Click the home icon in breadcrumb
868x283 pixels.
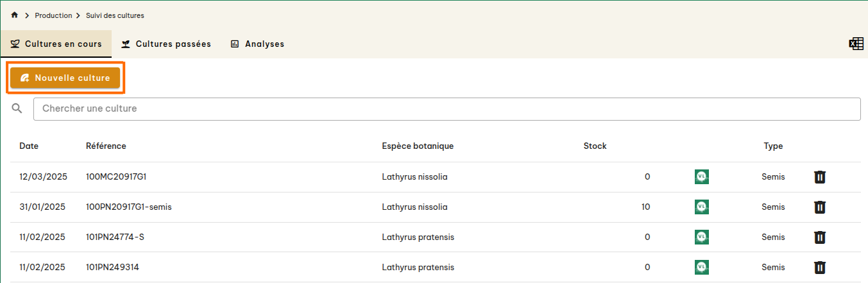pyautogui.click(x=15, y=15)
